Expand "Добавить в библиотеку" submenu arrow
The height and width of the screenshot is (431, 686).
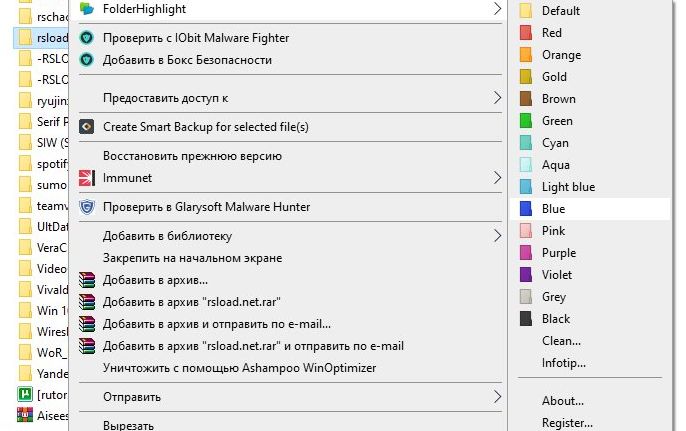pos(497,236)
